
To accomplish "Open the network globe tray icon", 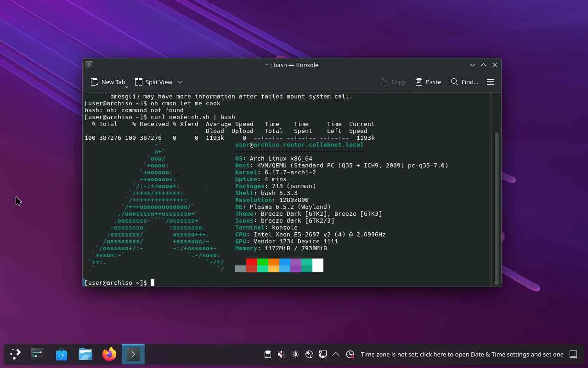I will (309, 354).
